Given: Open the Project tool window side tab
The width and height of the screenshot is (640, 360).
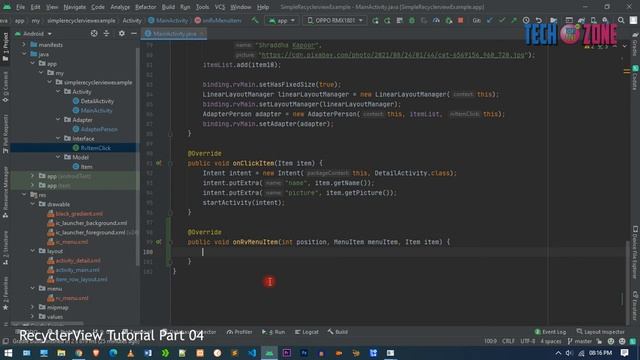Looking at the screenshot, I should point(5,47).
